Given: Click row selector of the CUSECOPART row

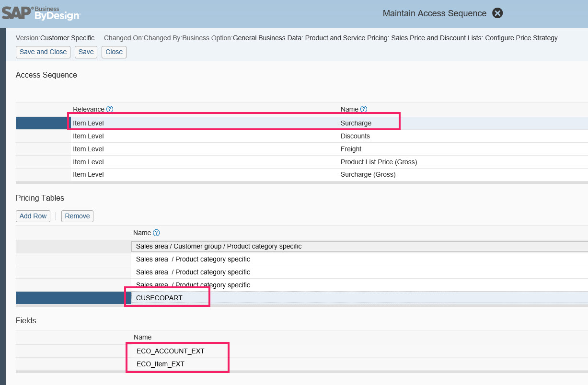Looking at the screenshot, I should (73, 298).
